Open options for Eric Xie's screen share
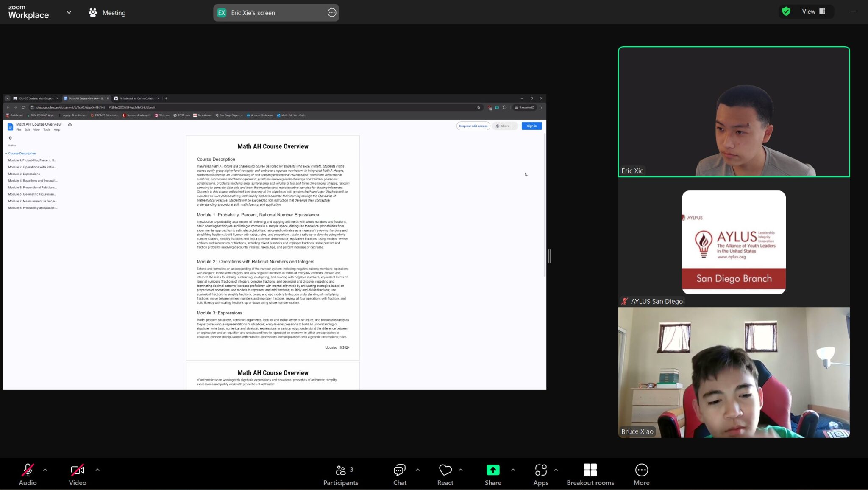This screenshot has height=490, width=868. click(332, 13)
